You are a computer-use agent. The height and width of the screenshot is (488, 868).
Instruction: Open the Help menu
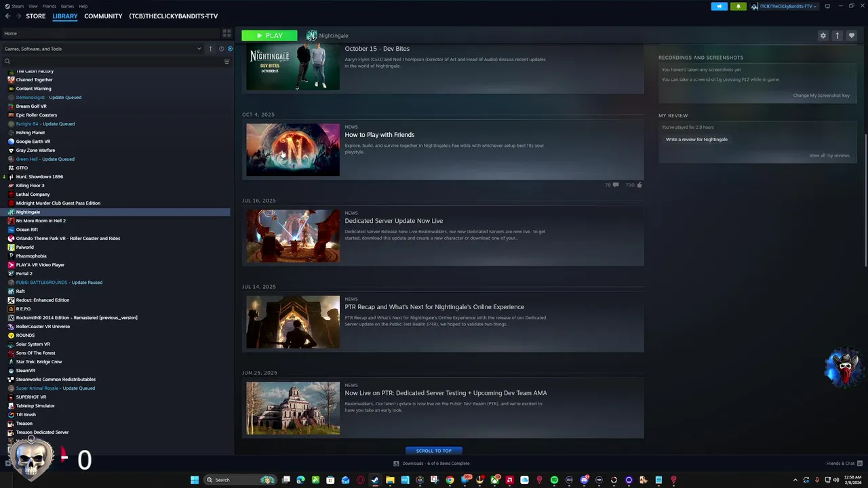(x=83, y=6)
